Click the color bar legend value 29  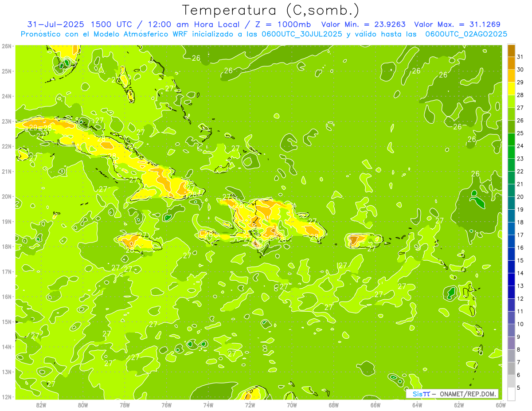[520, 82]
